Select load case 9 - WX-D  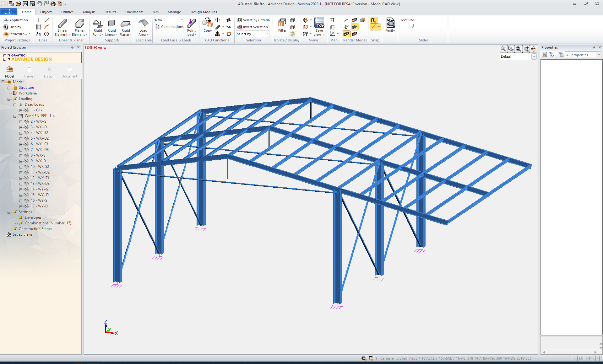coord(38,161)
